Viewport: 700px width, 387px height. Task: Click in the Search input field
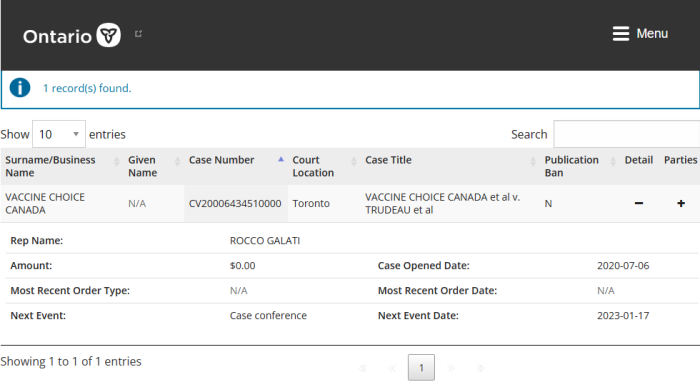click(x=626, y=134)
